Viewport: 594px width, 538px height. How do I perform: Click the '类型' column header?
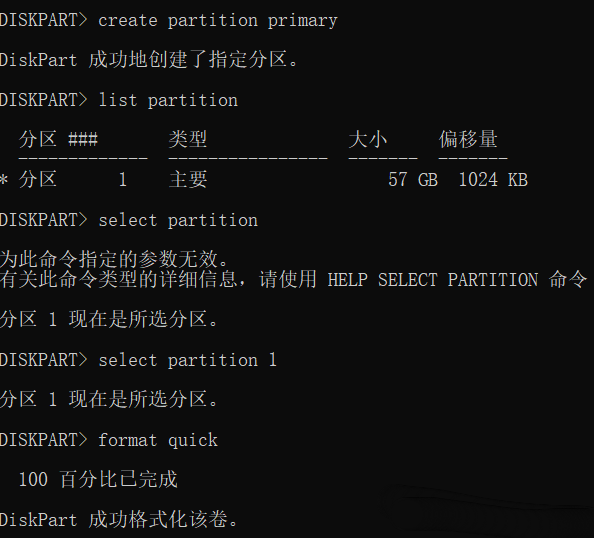click(188, 139)
